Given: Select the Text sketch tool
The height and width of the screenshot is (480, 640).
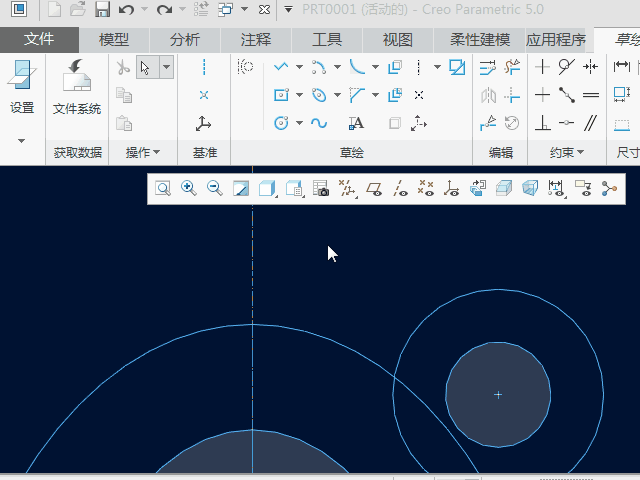Looking at the screenshot, I should [356, 123].
